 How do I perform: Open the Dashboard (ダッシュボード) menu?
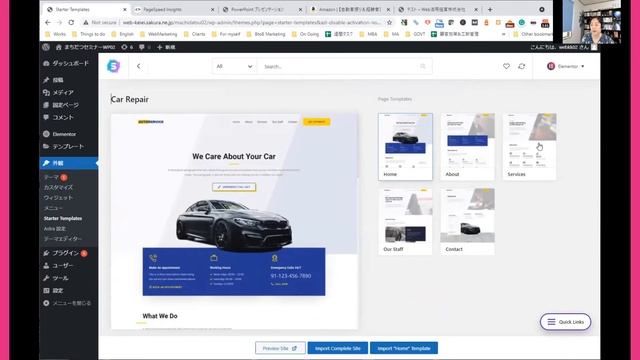[66, 63]
